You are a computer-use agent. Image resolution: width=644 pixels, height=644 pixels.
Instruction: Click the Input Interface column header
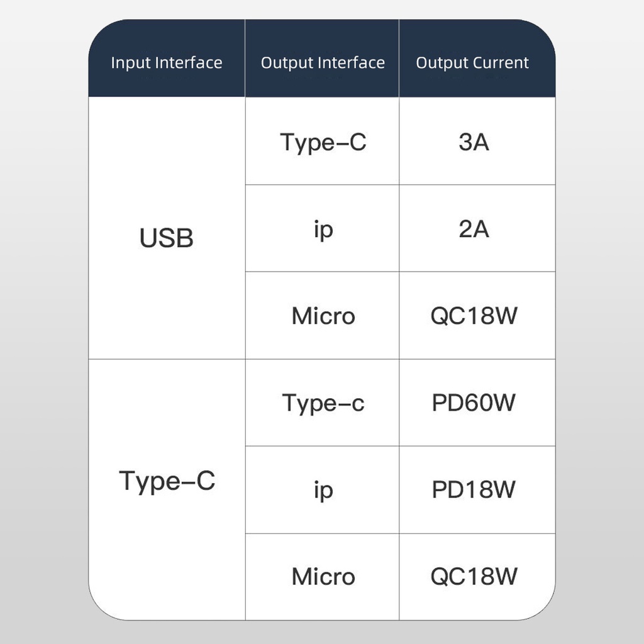pos(167,63)
